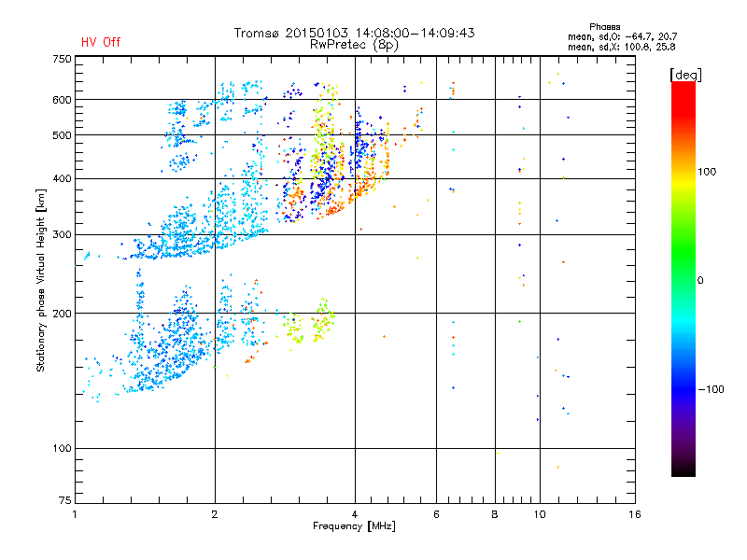Click x-axis tick label '4'
Viewport: 747px width, 560px height.
(x=355, y=514)
